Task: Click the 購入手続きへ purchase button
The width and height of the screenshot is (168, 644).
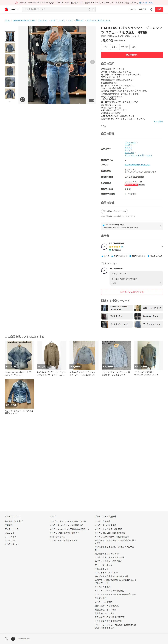Action: [132, 55]
